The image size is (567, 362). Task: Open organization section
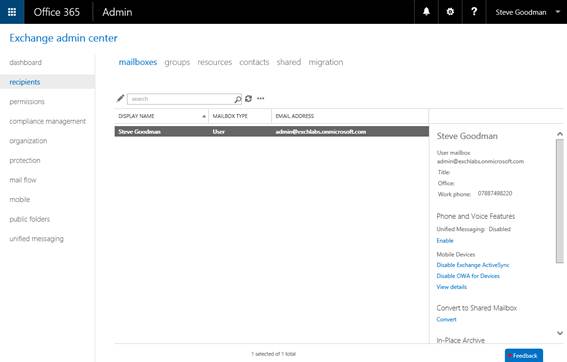[x=28, y=141]
